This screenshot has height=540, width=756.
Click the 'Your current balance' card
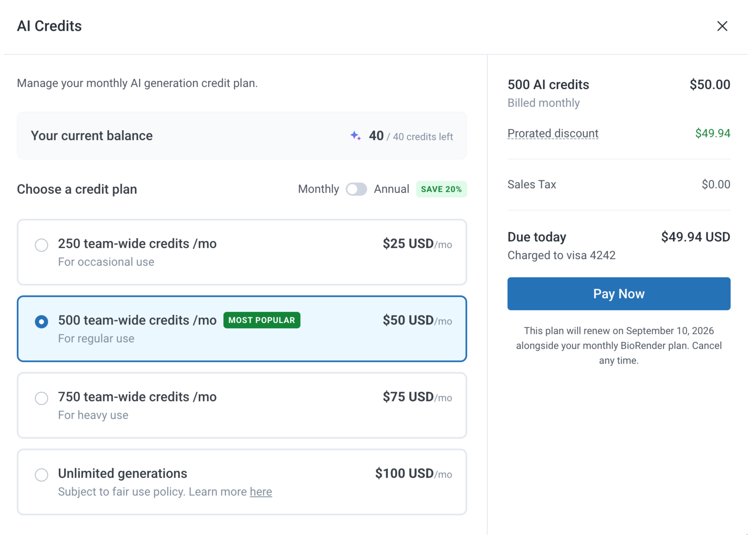click(x=242, y=136)
